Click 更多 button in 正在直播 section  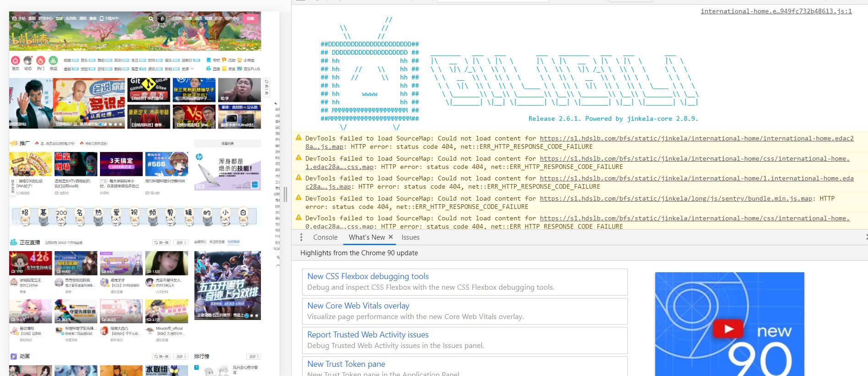[181, 242]
